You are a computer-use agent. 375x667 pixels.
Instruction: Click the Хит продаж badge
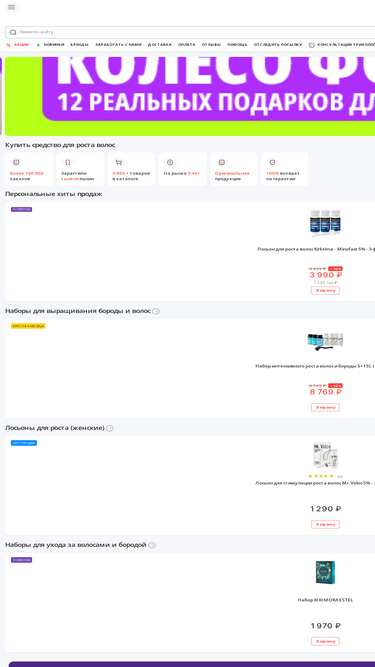[x=24, y=443]
